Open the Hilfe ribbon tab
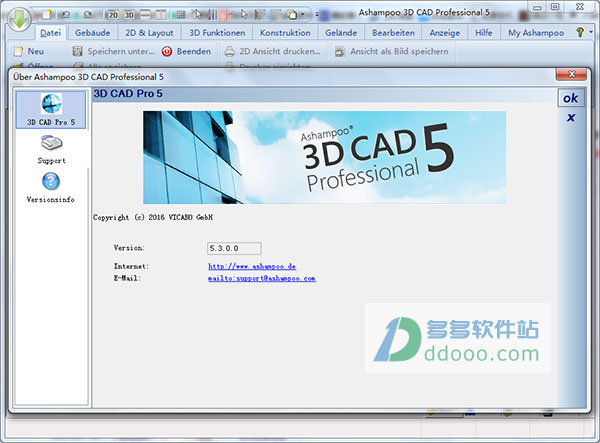This screenshot has width=600, height=443. 484,33
